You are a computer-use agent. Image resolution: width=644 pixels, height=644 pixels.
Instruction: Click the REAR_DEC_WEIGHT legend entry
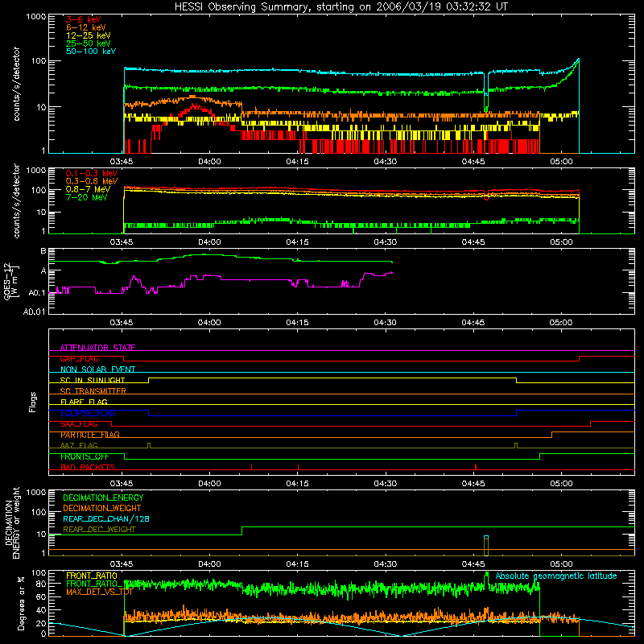(x=99, y=530)
